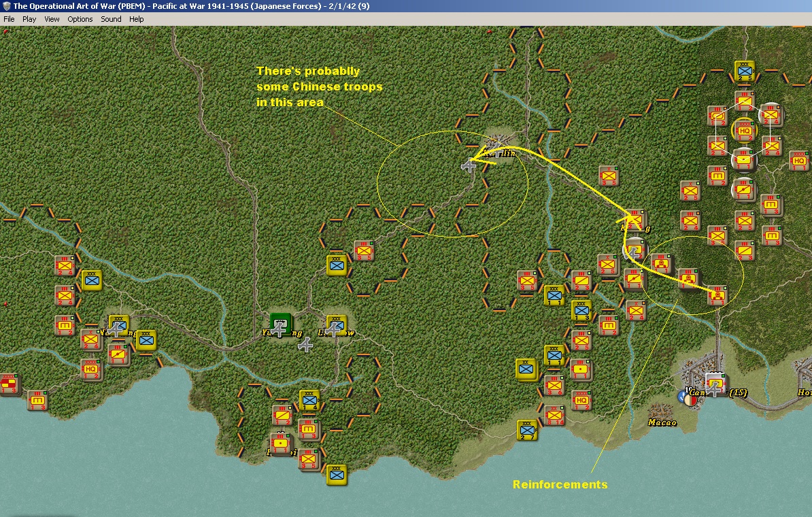This screenshot has height=517, width=812.
Task: Select the dot-symbol 1 1 unit above HQ near Macao
Action: coord(581,370)
